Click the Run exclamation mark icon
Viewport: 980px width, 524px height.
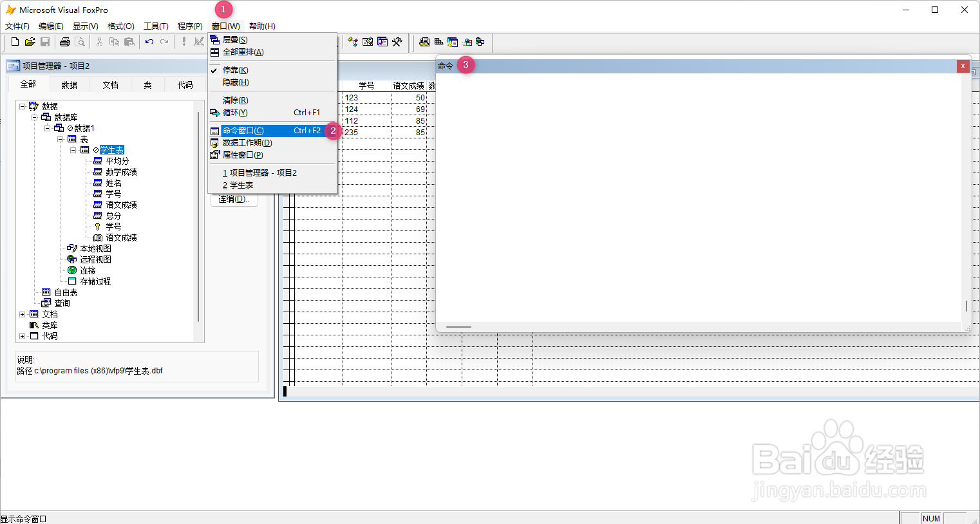coord(184,42)
